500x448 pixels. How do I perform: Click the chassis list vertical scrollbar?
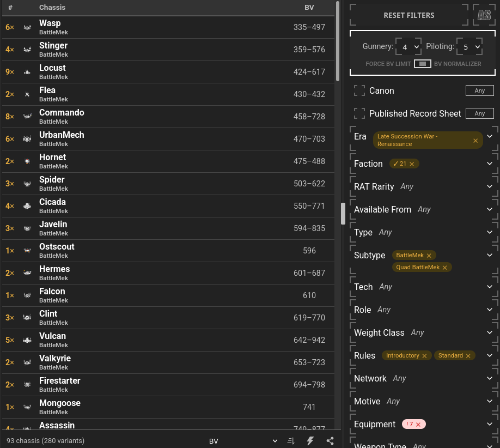pos(338,41)
